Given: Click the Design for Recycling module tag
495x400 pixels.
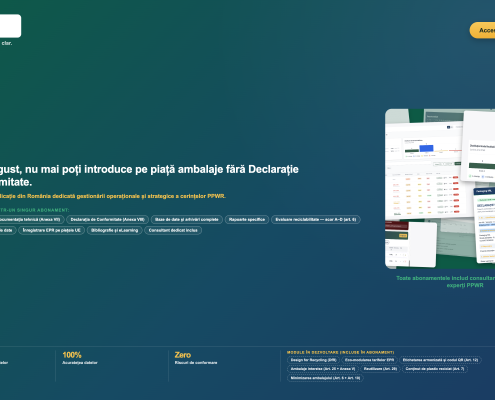Looking at the screenshot, I should click(313, 360).
